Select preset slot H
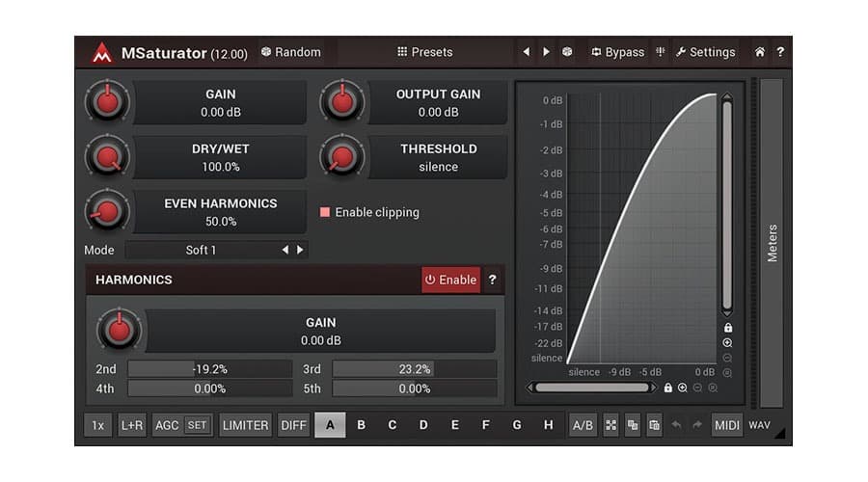This screenshot has width=868, height=482. (548, 425)
